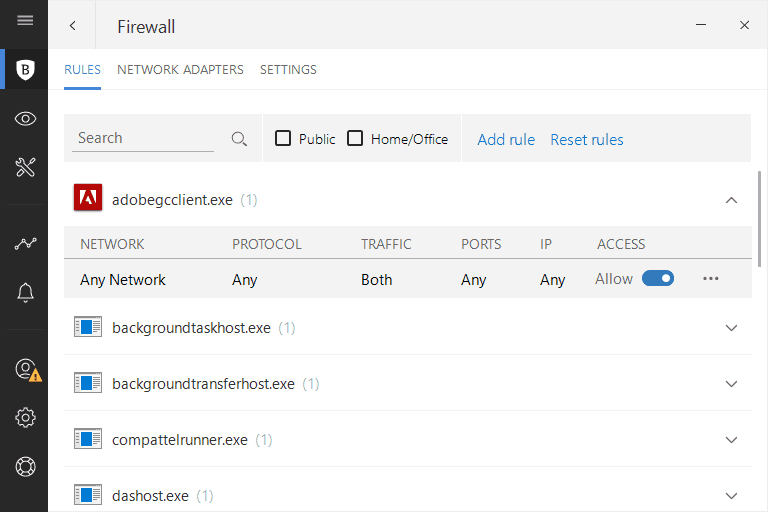Screen dimensions: 768x512
Task: Open Bitdefender shield dashboard icon
Action: 25,70
